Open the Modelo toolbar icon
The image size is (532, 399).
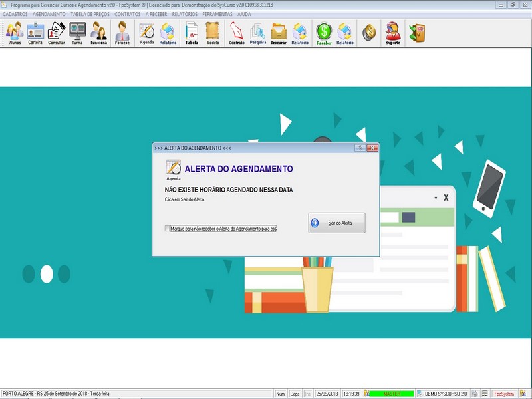click(x=213, y=32)
